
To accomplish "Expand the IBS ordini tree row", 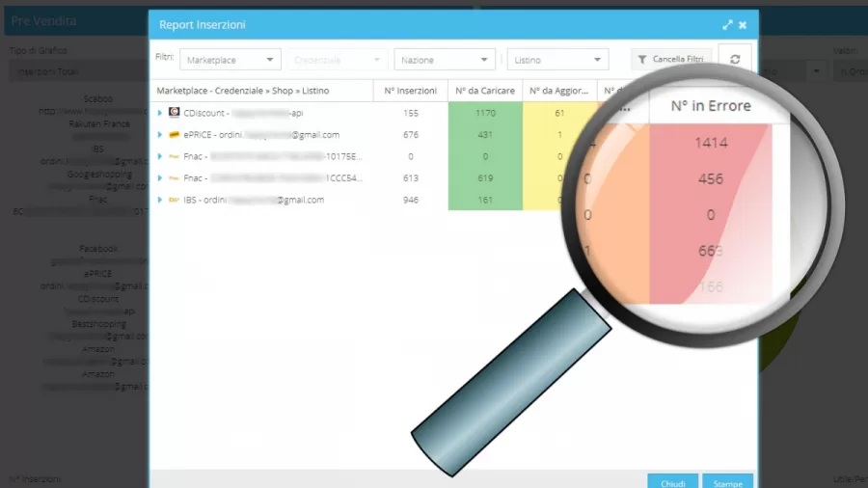I will [160, 200].
